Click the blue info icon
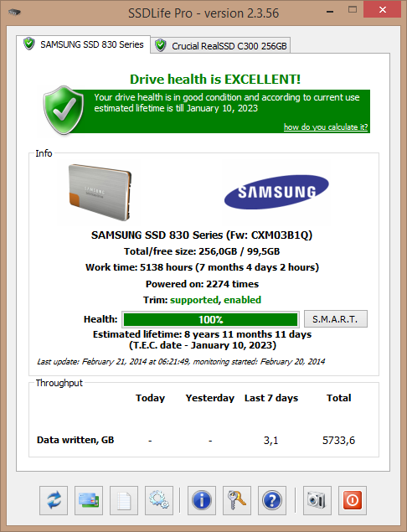This screenshot has width=407, height=532. (x=202, y=500)
